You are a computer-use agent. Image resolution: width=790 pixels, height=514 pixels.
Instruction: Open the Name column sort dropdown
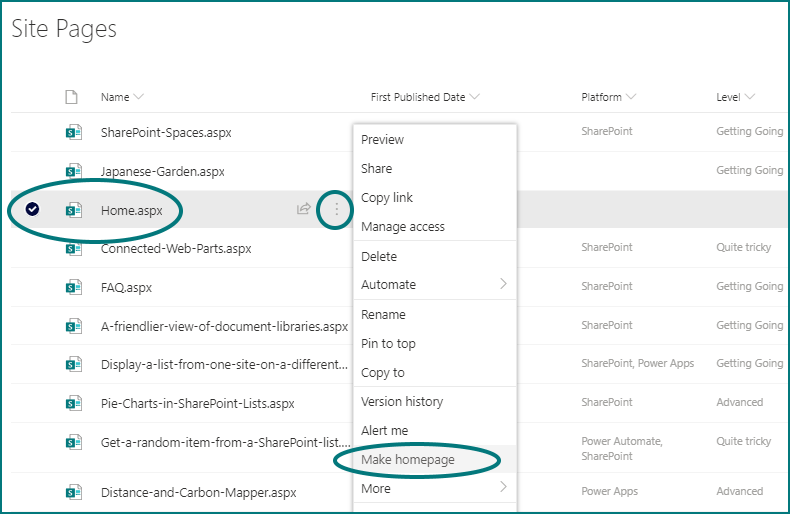[x=139, y=97]
